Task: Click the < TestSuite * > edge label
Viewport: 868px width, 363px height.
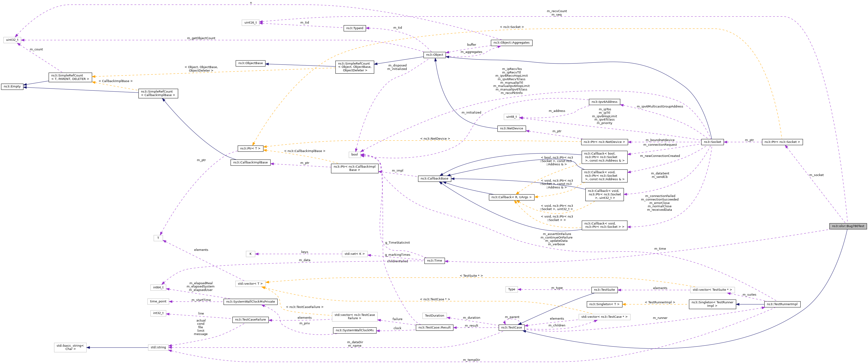Action: (471, 276)
